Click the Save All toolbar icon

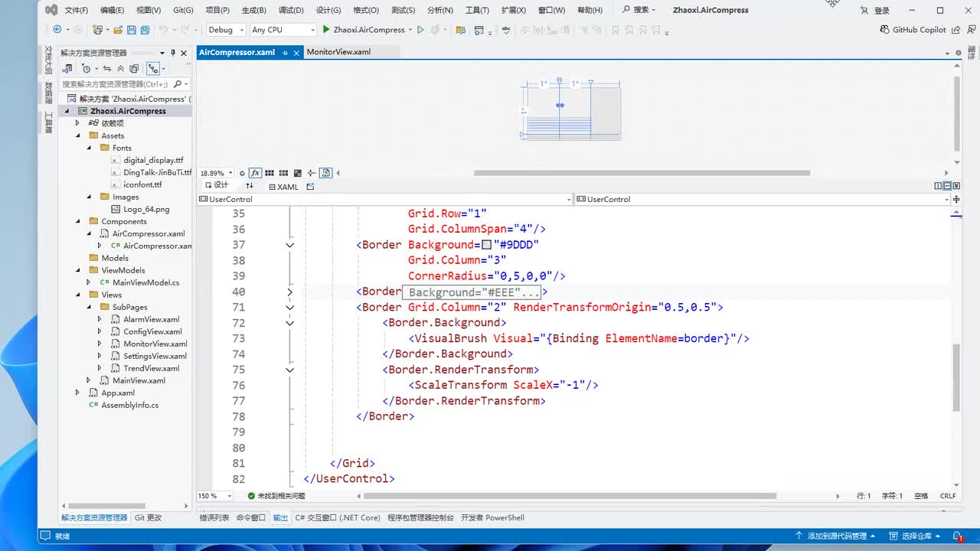point(144,30)
